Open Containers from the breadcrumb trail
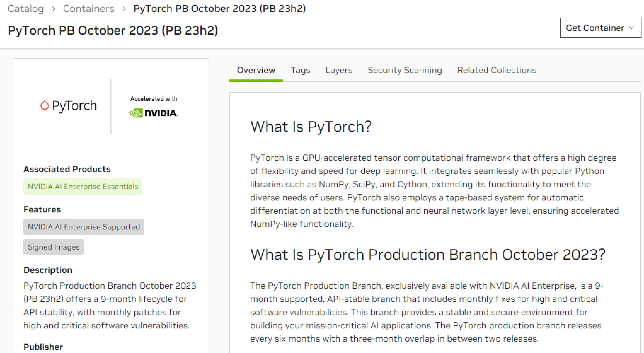644x353 pixels. (x=89, y=9)
